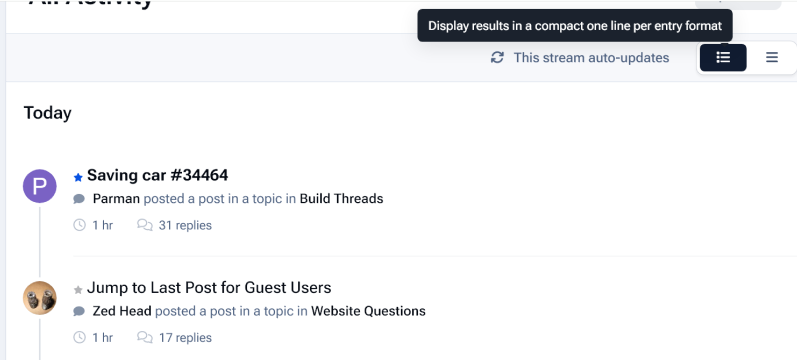
Task: Click the auto-update refresh arrows icon
Action: [497, 57]
